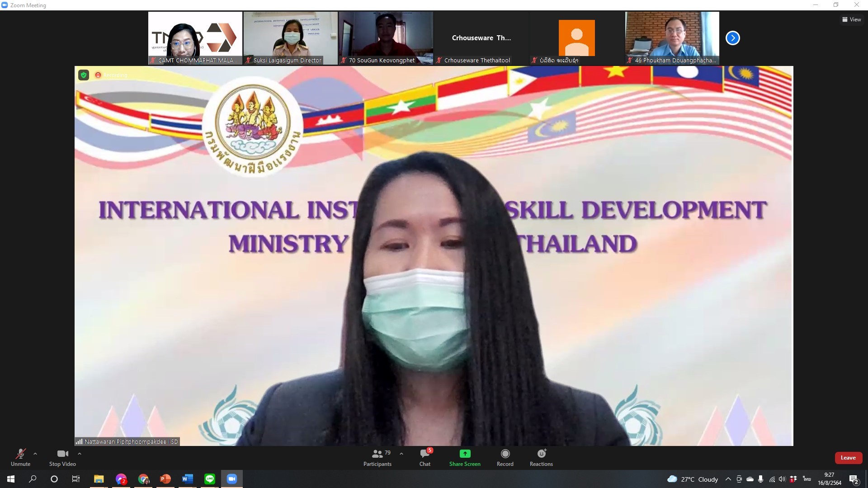Select Suksi Laigasigum Director video thumbnail
The width and height of the screenshot is (868, 488).
tap(290, 38)
